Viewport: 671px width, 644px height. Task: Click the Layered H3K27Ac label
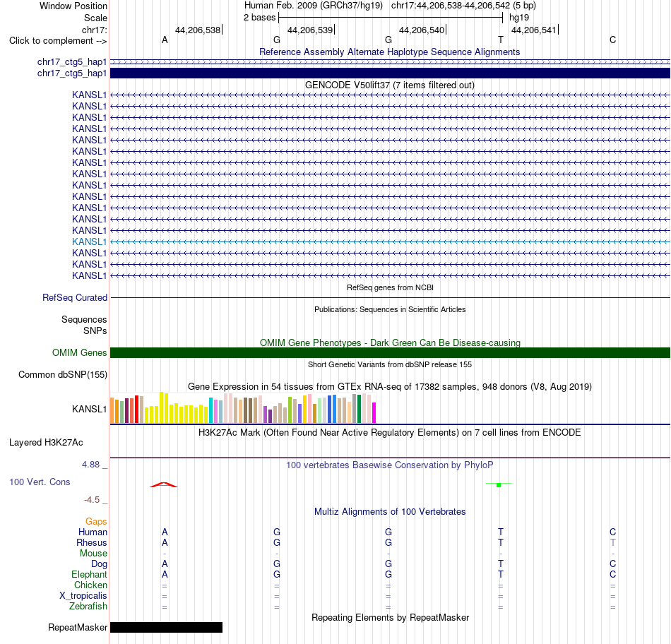coord(46,443)
